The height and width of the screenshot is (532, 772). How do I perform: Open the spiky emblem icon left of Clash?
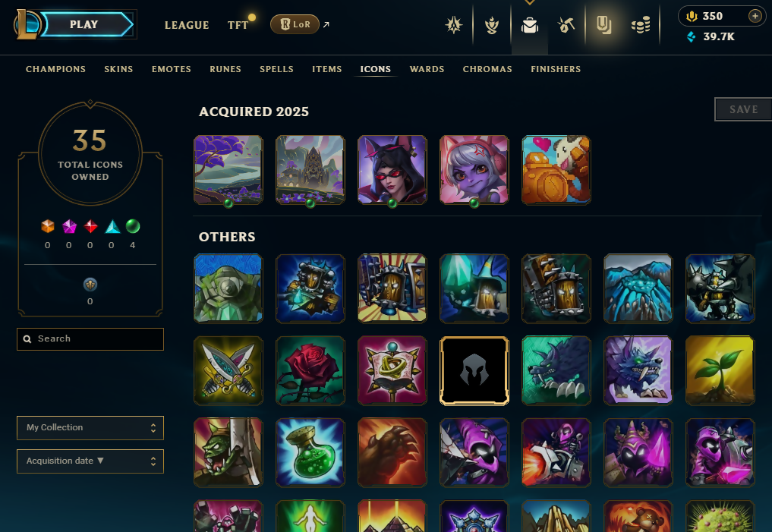coord(453,24)
